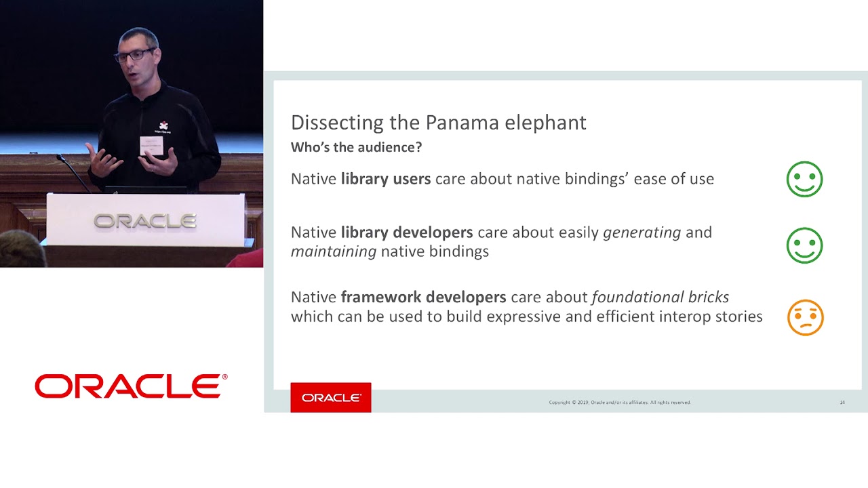The width and height of the screenshot is (868, 488).
Task: Click the italic word 'maintaining'
Action: point(334,252)
